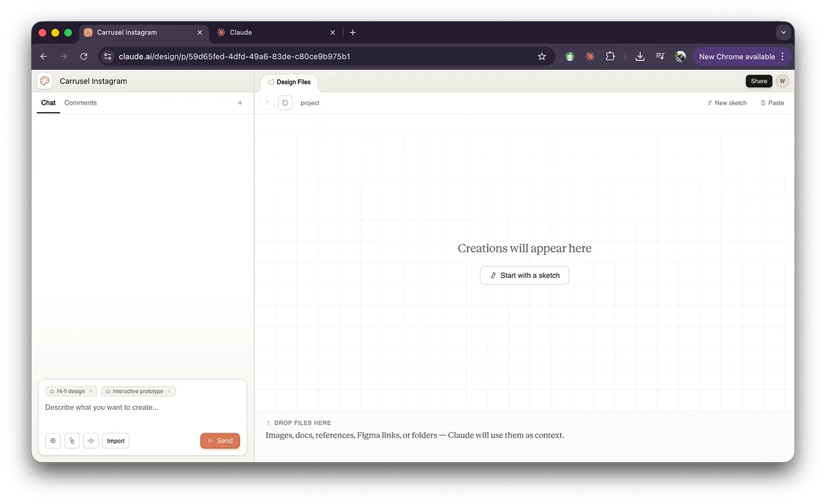Click the attach file paperclip icon

(x=72, y=441)
